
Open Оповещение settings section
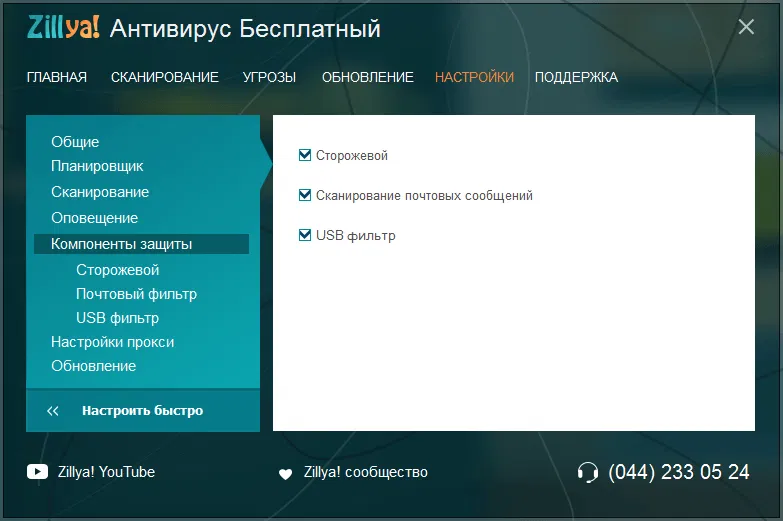point(94,218)
